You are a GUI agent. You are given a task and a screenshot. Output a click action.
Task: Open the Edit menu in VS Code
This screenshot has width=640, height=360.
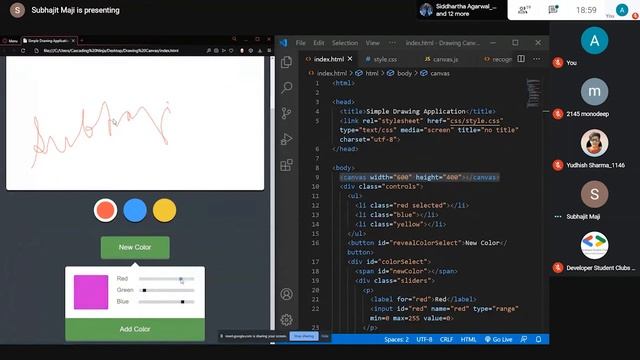[x=318, y=43]
